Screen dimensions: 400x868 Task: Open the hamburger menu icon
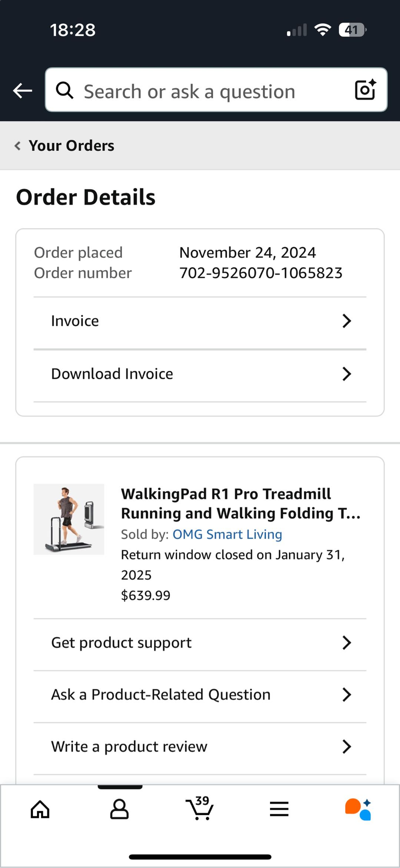(x=279, y=808)
